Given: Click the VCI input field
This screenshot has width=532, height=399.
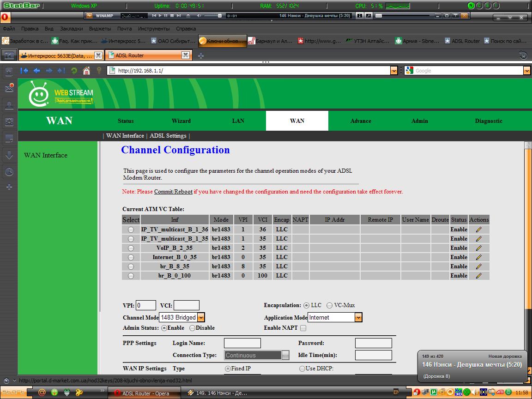Looking at the screenshot, I should pos(186,305).
